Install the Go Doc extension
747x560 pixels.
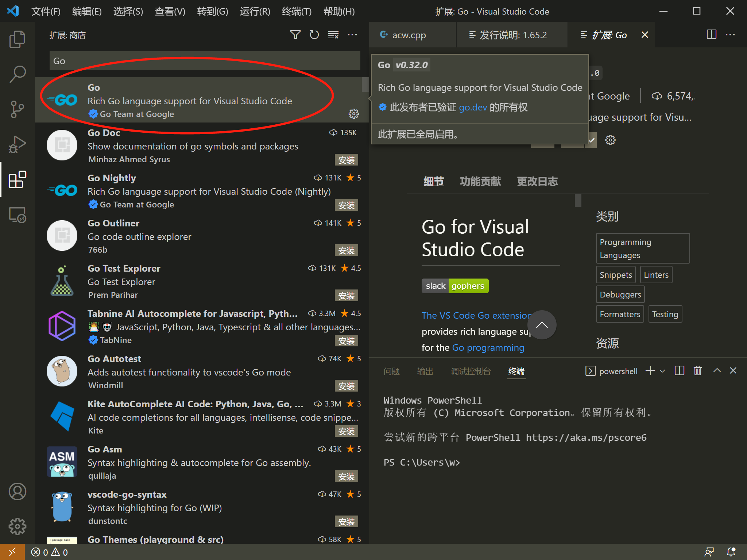point(346,160)
